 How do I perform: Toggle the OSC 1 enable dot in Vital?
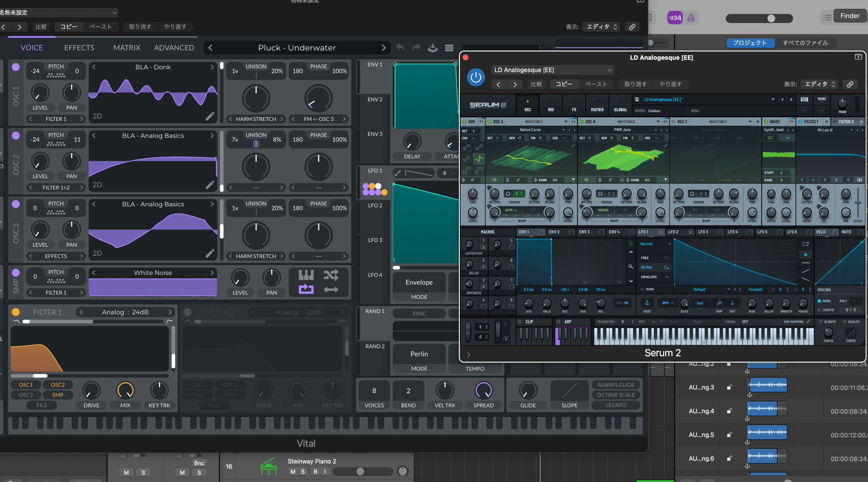point(16,67)
